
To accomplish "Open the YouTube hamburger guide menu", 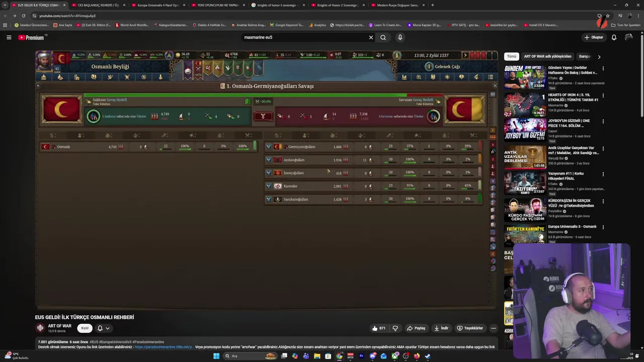I will pyautogui.click(x=9, y=37).
